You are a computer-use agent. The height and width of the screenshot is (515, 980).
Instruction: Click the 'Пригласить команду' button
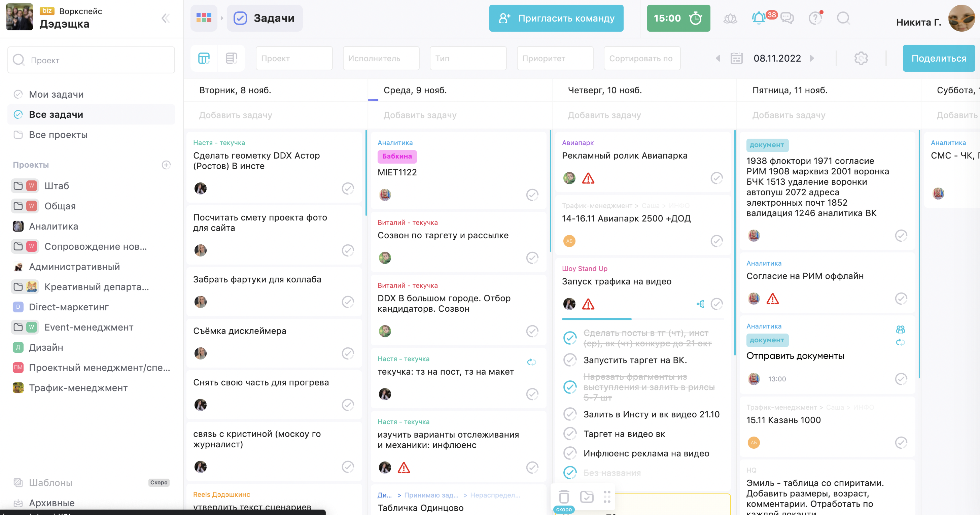click(556, 18)
